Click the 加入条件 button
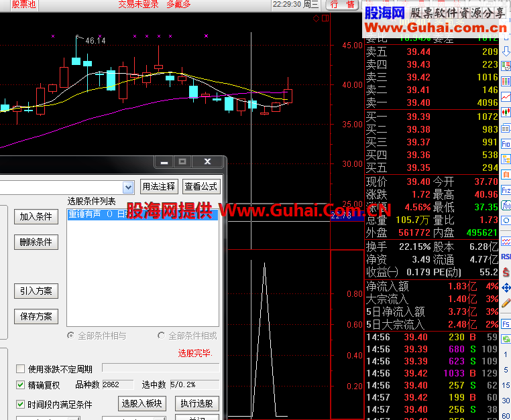The width and height of the screenshot is (511, 420). (36, 217)
